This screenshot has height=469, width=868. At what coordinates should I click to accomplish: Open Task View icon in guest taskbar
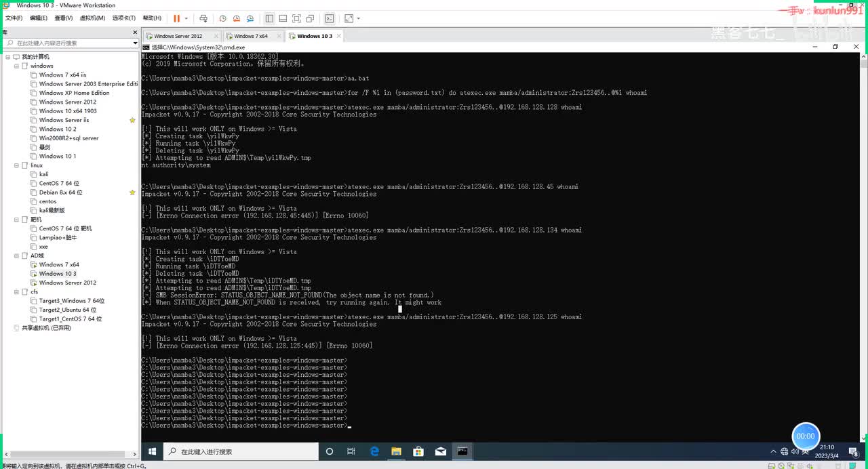coord(351,451)
